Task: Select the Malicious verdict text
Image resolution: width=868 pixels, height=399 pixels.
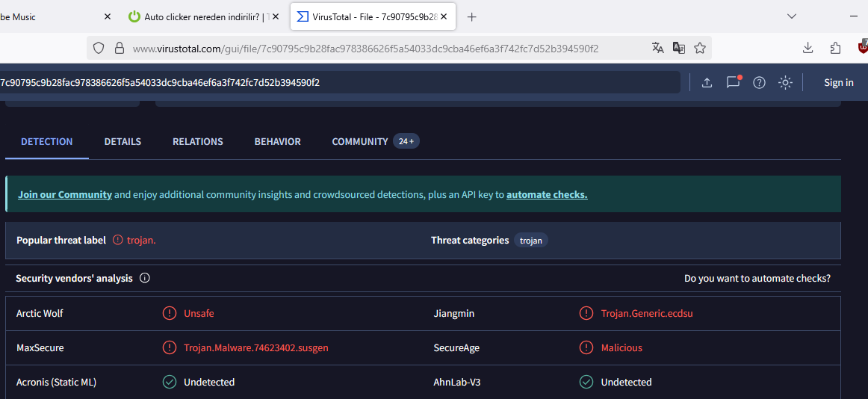Action: point(621,347)
